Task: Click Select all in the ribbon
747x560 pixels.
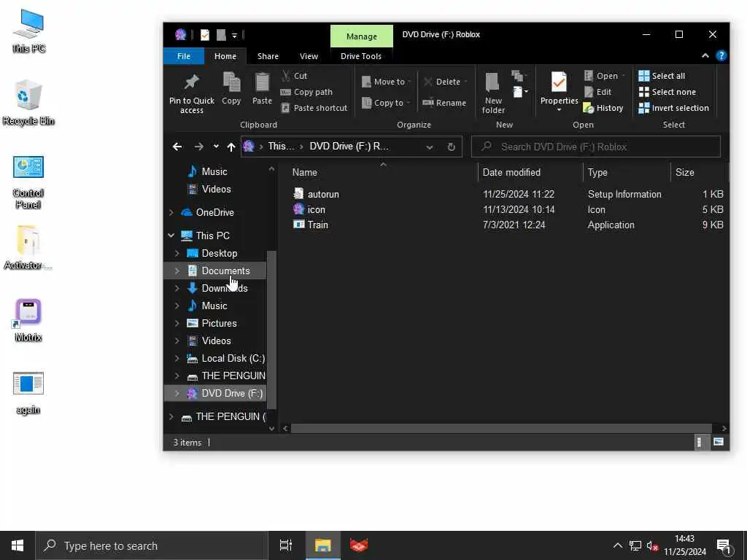Action: coord(662,76)
